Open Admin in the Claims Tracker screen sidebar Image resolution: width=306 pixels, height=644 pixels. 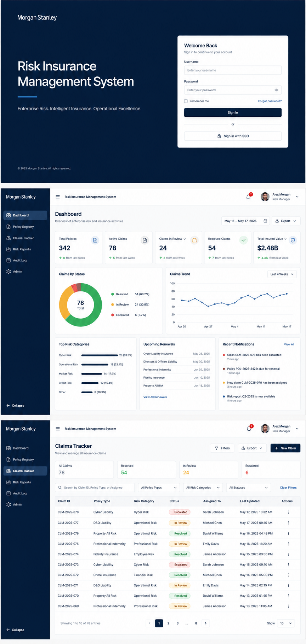pyautogui.click(x=25, y=504)
